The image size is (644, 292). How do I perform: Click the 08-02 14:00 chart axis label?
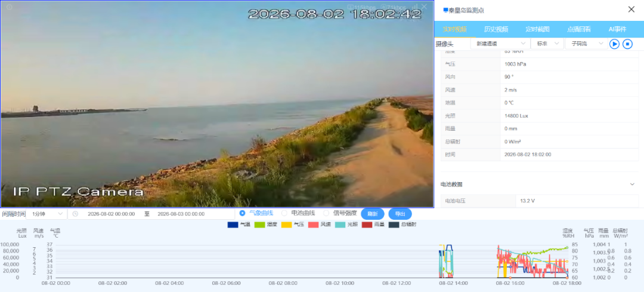(x=453, y=283)
